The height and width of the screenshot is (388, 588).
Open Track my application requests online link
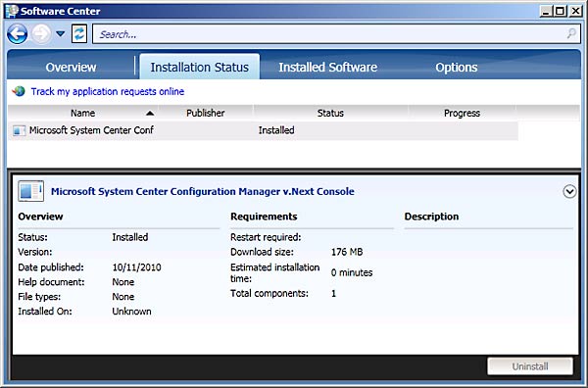108,91
